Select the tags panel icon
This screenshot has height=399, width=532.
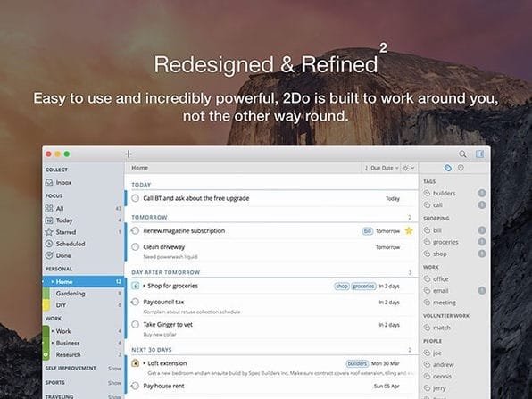coord(448,168)
